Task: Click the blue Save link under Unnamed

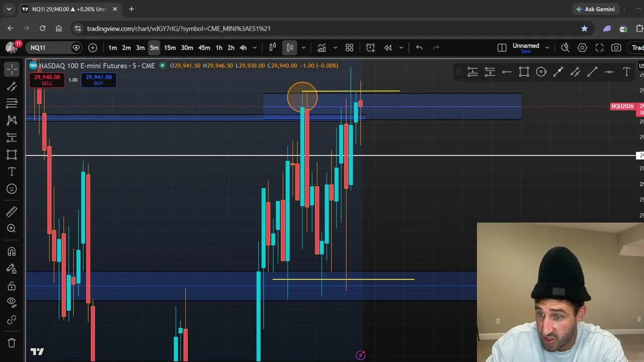Action: [x=526, y=51]
